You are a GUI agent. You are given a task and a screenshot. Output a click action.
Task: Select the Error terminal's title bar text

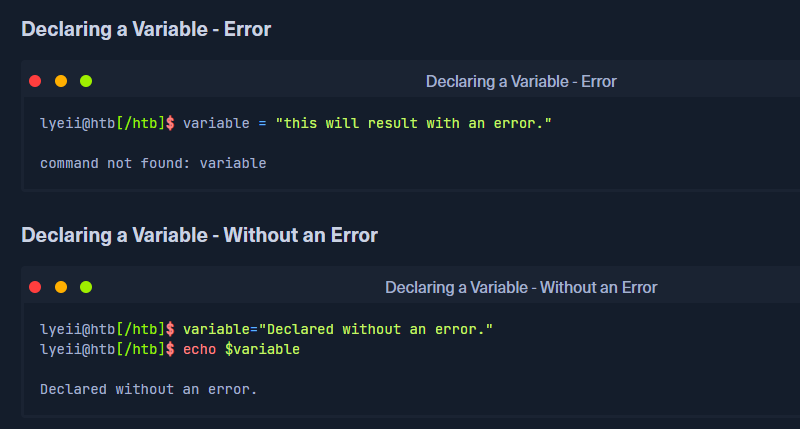coord(521,81)
